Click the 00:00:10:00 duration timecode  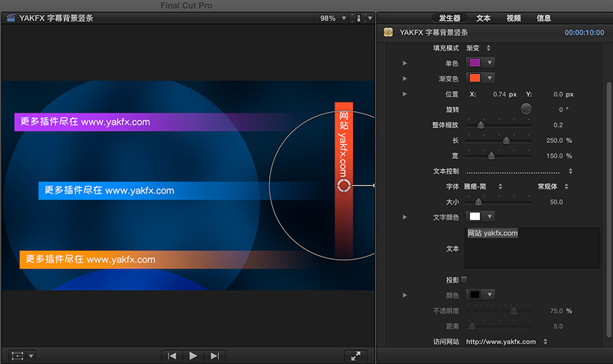[x=584, y=33]
